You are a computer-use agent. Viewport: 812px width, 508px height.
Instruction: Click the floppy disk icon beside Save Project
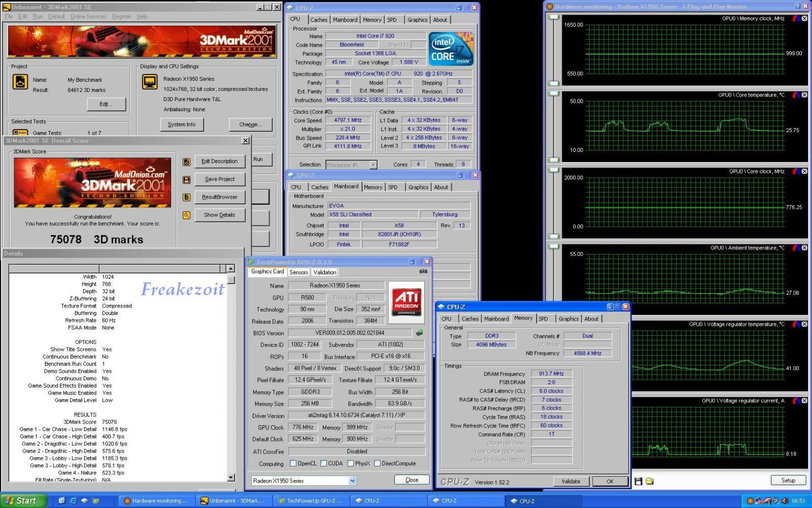click(187, 179)
